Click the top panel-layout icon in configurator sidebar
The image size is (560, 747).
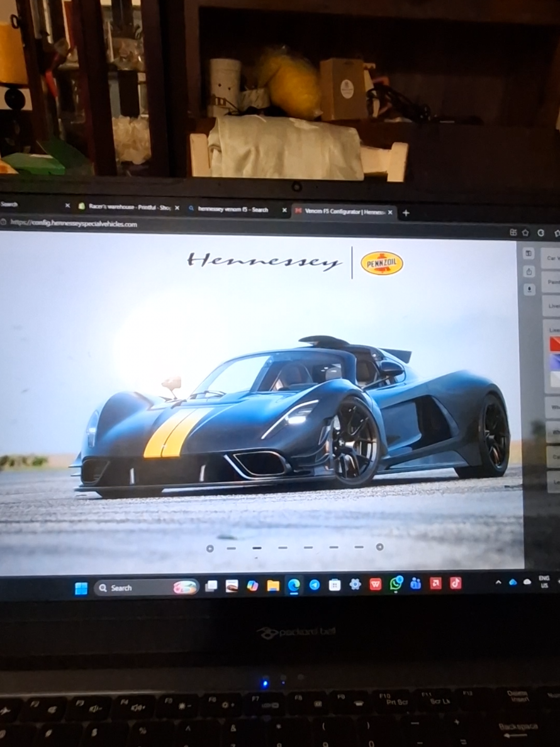[x=529, y=254]
